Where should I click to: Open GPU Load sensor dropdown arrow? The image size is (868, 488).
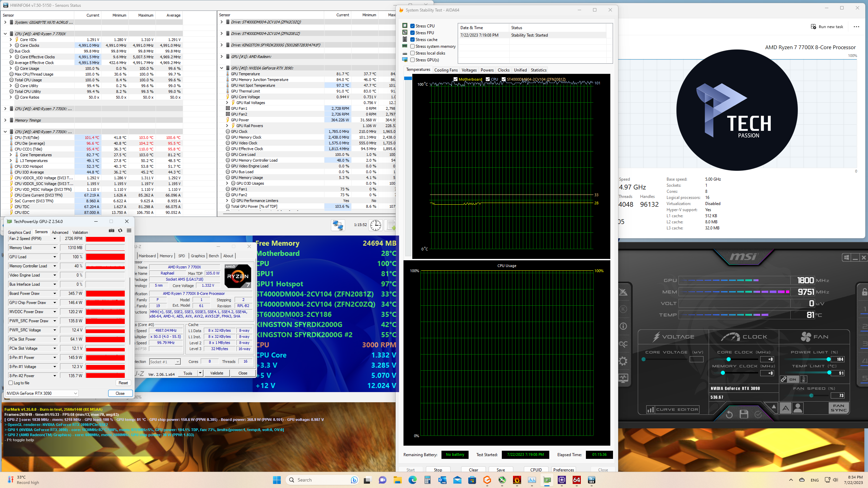point(54,257)
